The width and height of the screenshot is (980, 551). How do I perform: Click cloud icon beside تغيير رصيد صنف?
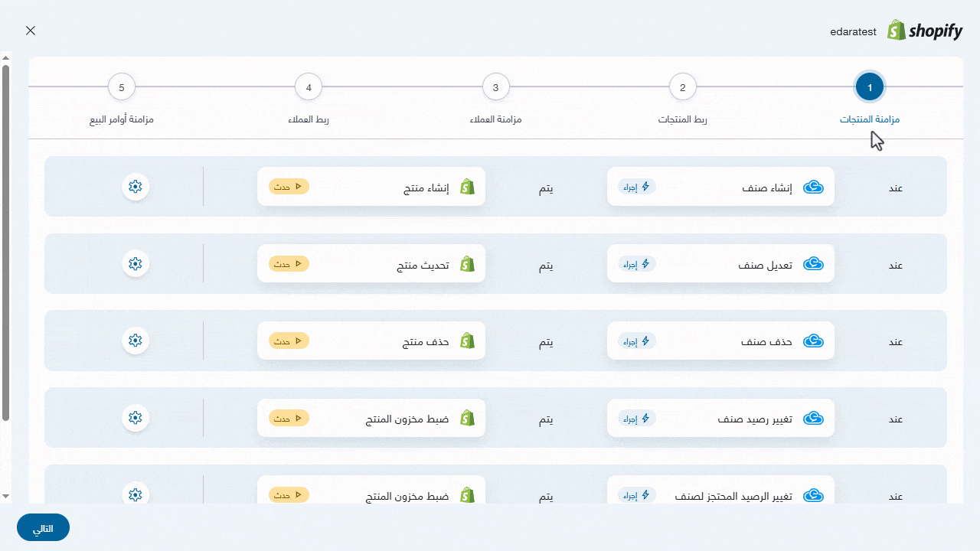click(x=813, y=419)
